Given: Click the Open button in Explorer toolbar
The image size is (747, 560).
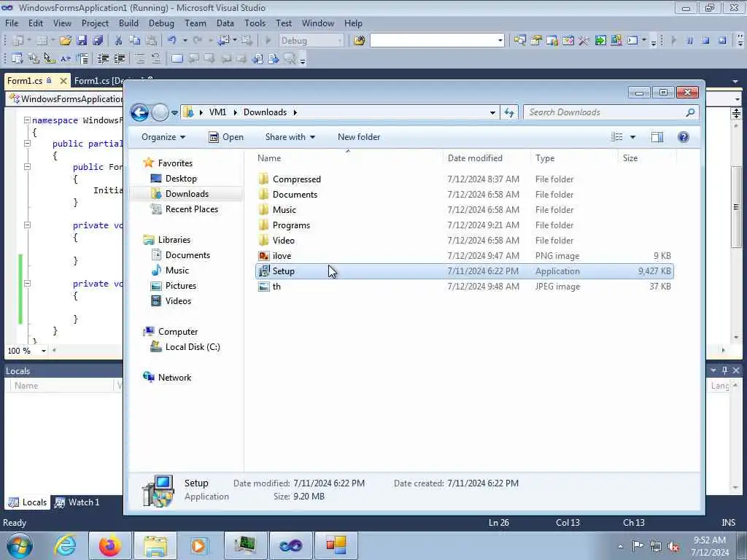Looking at the screenshot, I should pyautogui.click(x=226, y=137).
